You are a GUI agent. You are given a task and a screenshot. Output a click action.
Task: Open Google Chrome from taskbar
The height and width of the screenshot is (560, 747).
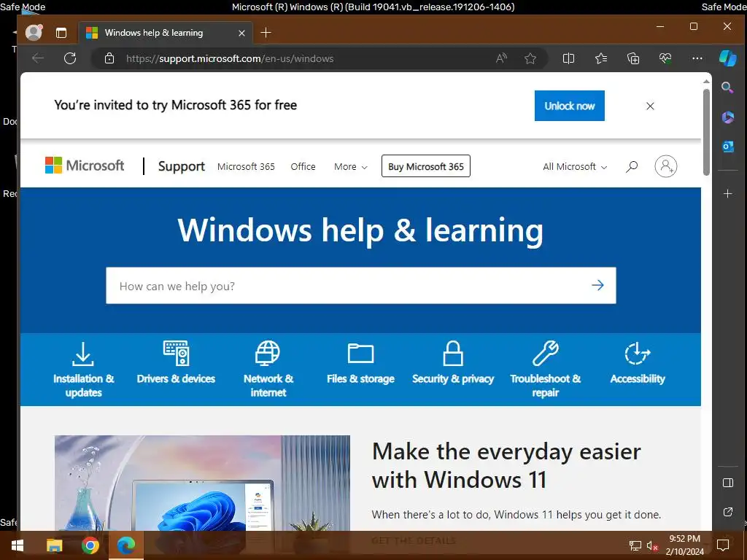tap(90, 545)
